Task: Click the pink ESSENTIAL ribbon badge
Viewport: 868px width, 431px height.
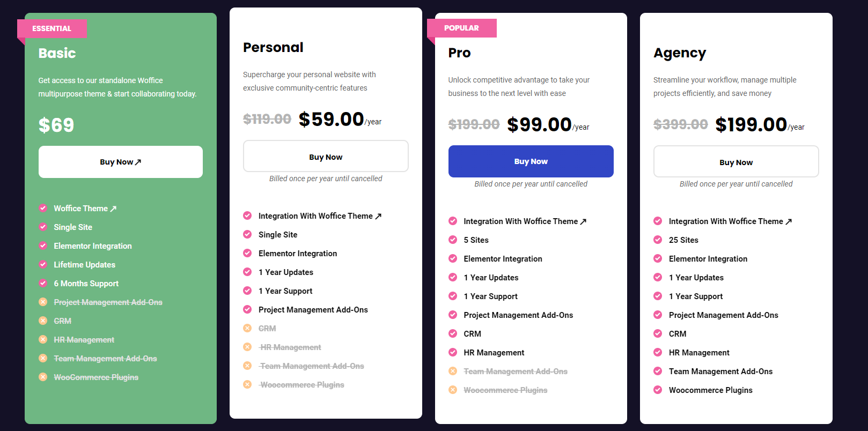Action: click(52, 28)
